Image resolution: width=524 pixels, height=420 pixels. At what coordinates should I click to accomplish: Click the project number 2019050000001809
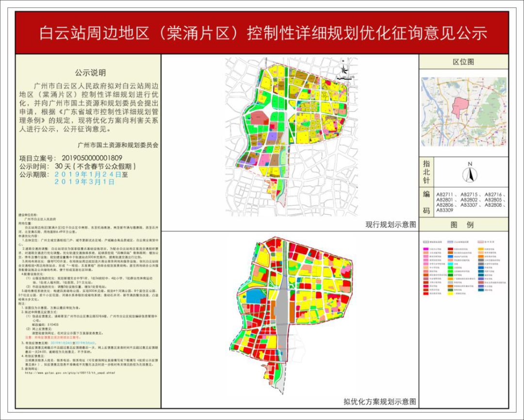(92, 158)
